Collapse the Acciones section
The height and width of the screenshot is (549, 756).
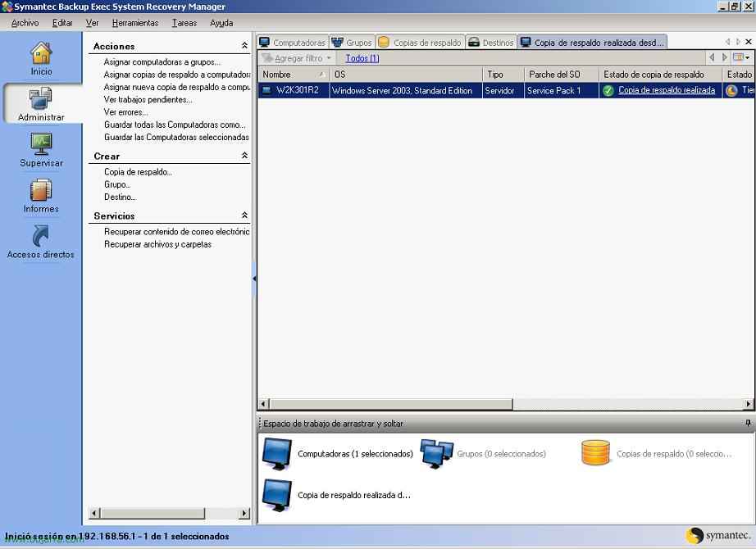(244, 45)
